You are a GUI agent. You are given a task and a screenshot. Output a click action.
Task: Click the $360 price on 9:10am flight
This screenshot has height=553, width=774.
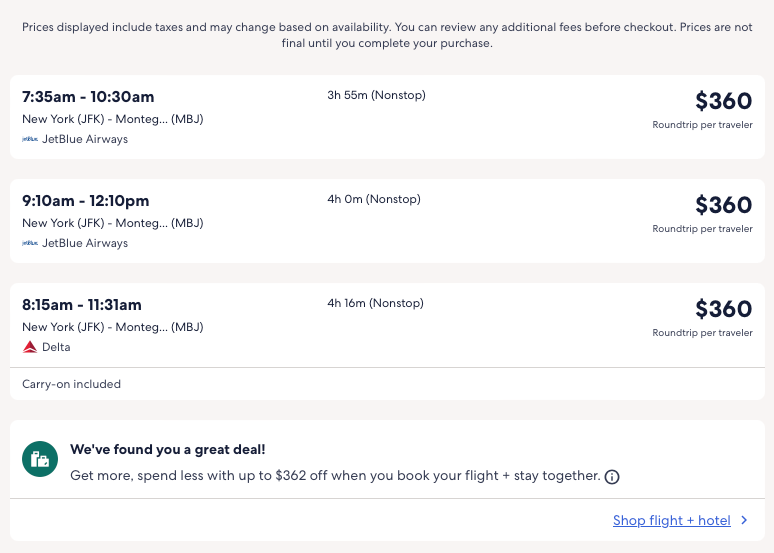click(723, 204)
